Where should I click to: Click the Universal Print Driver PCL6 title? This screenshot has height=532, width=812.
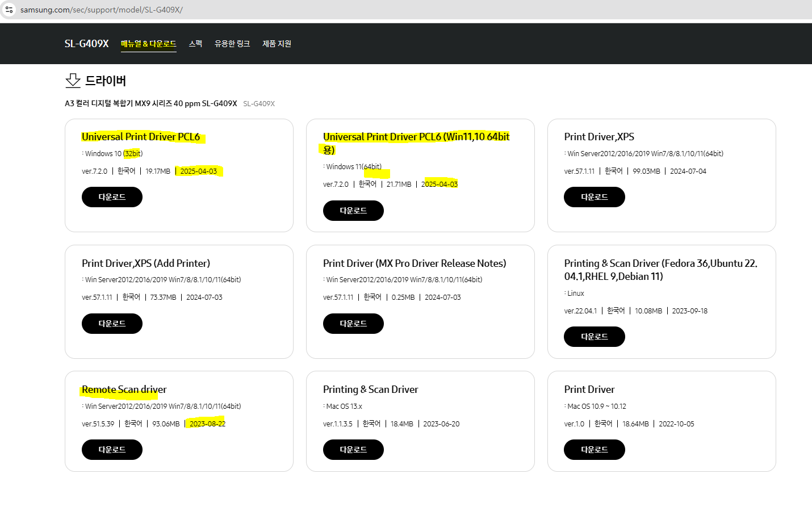[141, 137]
